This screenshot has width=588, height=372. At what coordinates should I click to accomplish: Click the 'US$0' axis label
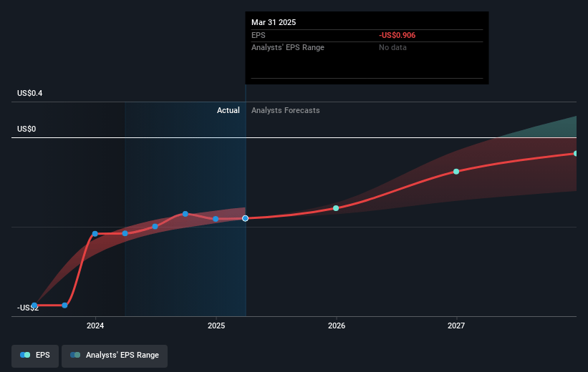point(26,129)
